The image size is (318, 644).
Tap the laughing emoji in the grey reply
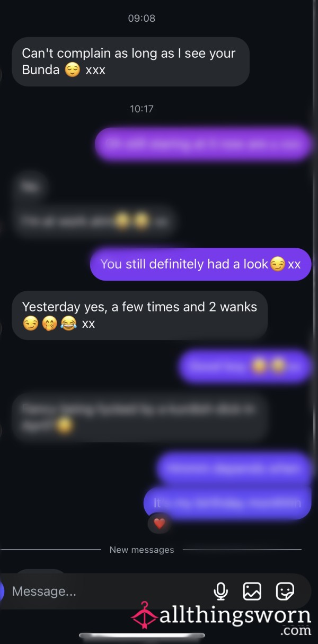coord(68,324)
